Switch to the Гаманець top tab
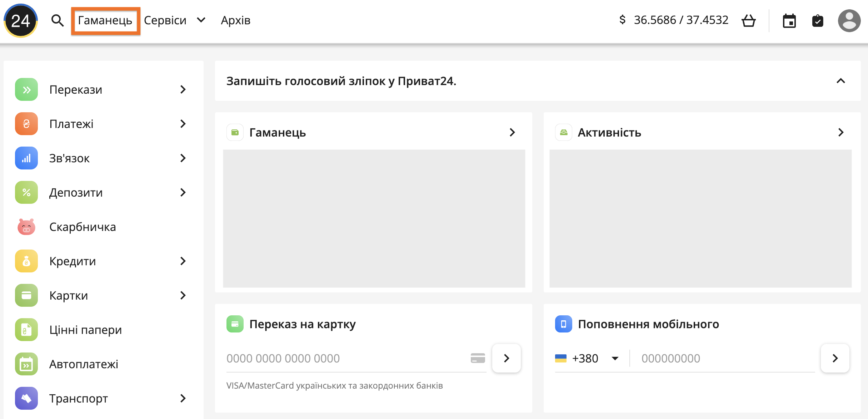868x419 pixels. click(x=105, y=21)
